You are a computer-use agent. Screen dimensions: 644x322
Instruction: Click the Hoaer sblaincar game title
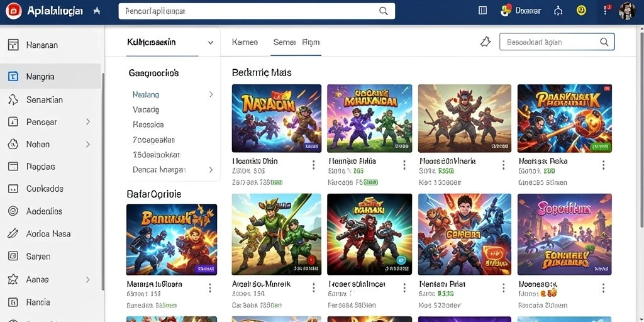tap(357, 284)
